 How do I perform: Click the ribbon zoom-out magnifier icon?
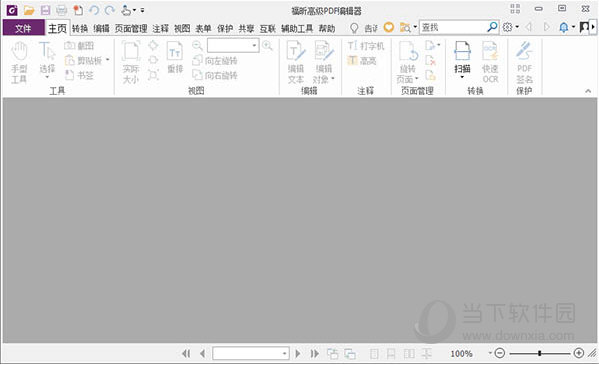197,46
